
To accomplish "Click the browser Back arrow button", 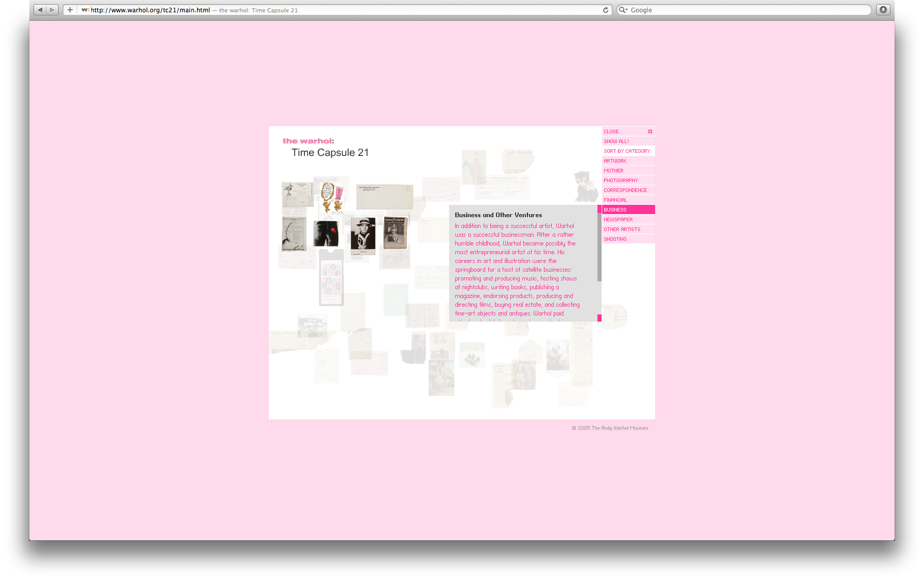I will click(40, 10).
